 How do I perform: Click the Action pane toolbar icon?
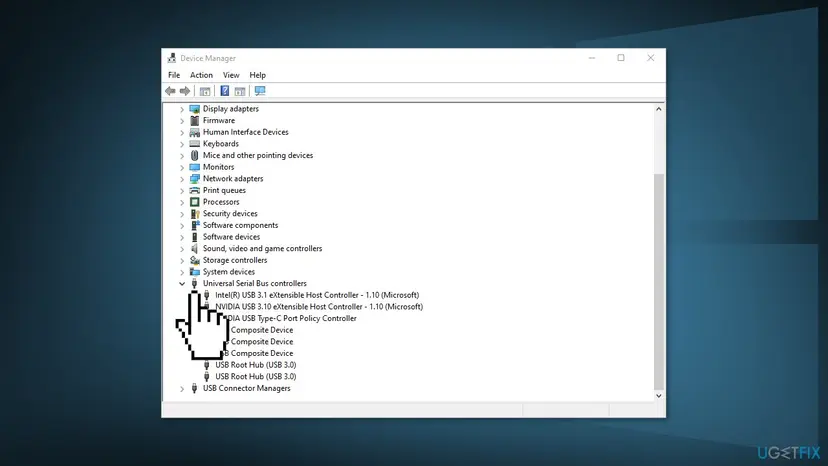240,91
